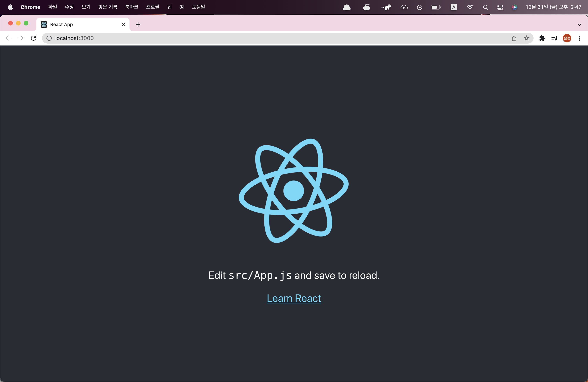Open the 북마크 menu

coord(132,7)
